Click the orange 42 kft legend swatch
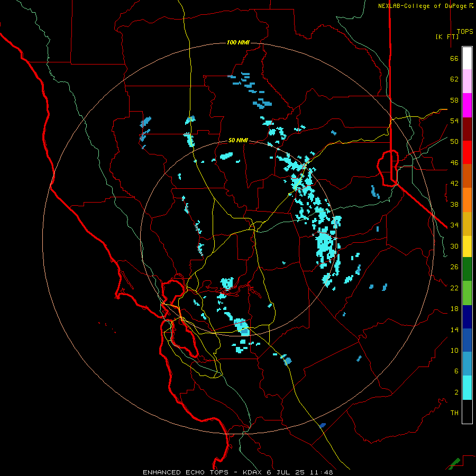 [467, 200]
